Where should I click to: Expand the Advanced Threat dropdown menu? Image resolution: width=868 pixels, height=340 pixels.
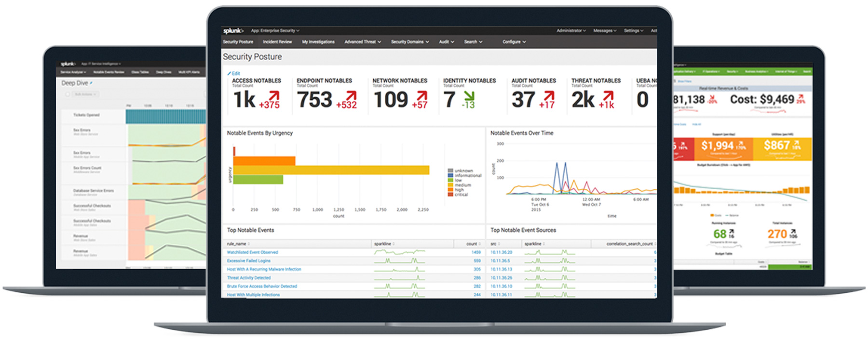coord(363,42)
